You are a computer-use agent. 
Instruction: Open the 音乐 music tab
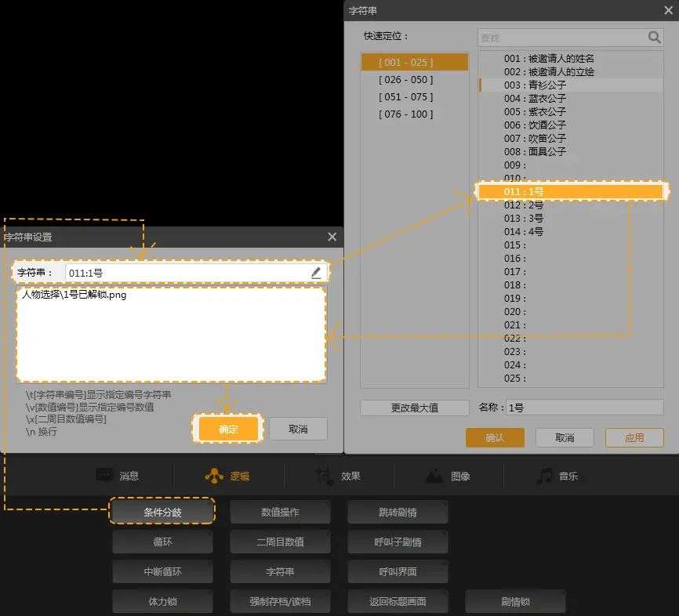(x=557, y=476)
